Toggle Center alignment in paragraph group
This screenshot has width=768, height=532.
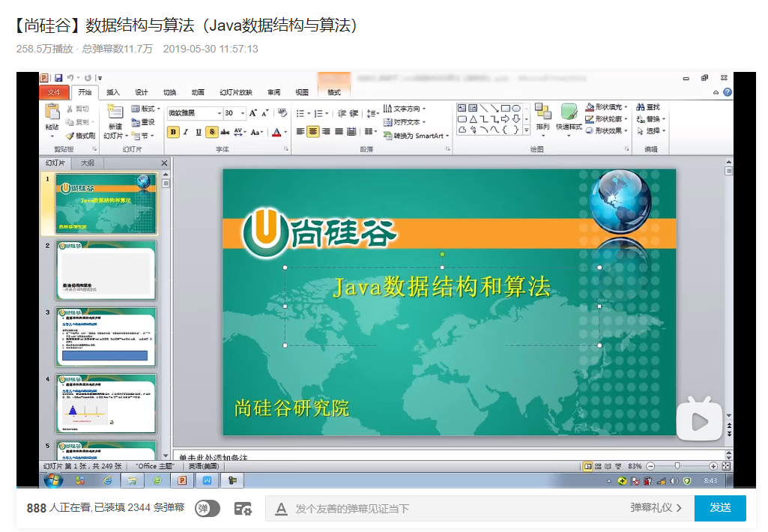pos(313,132)
